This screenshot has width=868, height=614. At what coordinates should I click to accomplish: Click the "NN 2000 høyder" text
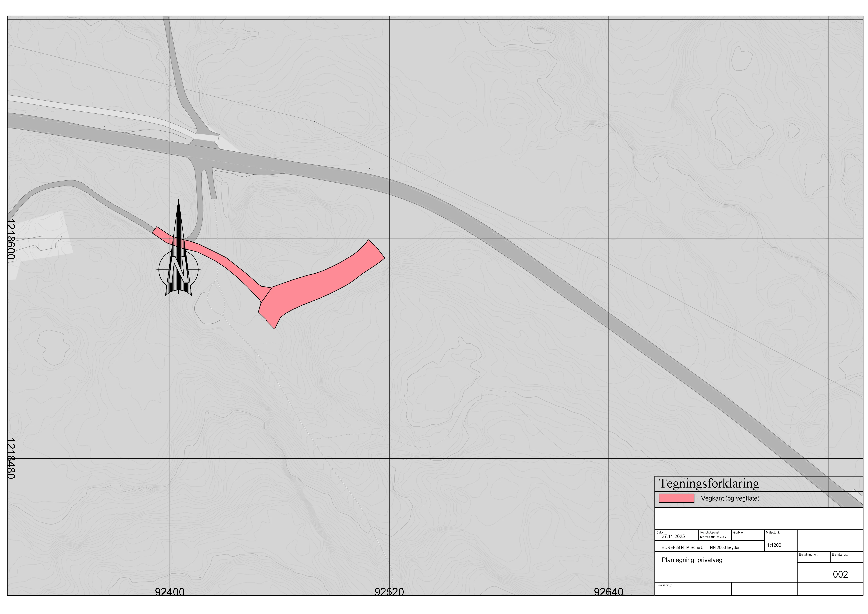[725, 547]
